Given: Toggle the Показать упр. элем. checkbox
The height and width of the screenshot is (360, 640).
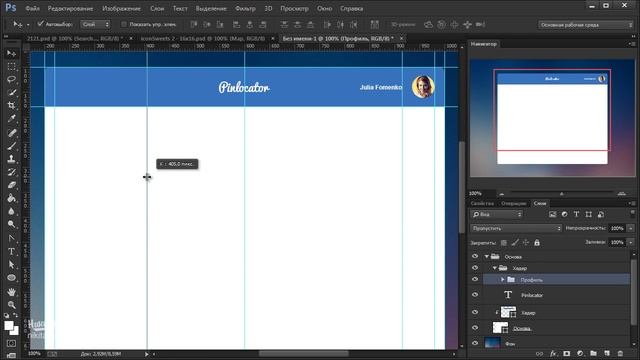Looking at the screenshot, I should coord(124,24).
